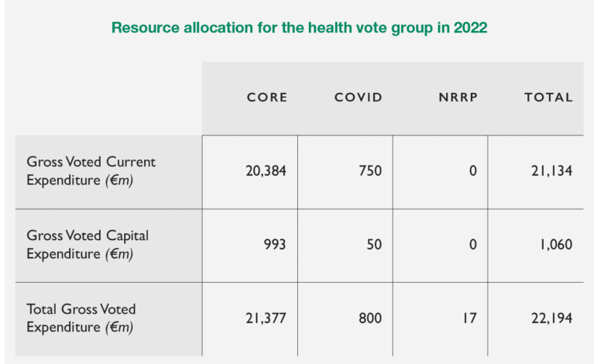Click the table title about health vote group
Viewport: 604px width, 364px height.
pyautogui.click(x=299, y=28)
